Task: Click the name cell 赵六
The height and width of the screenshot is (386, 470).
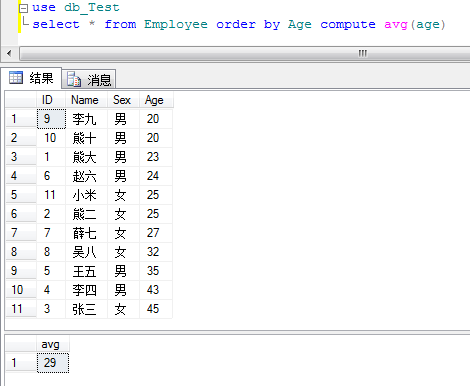Action: [x=86, y=176]
